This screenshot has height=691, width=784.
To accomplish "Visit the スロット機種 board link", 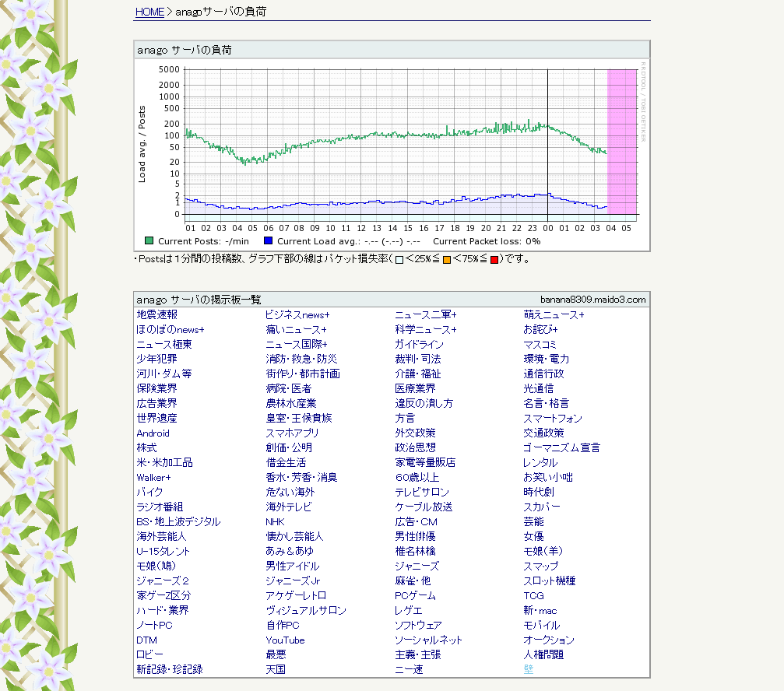I will point(550,581).
